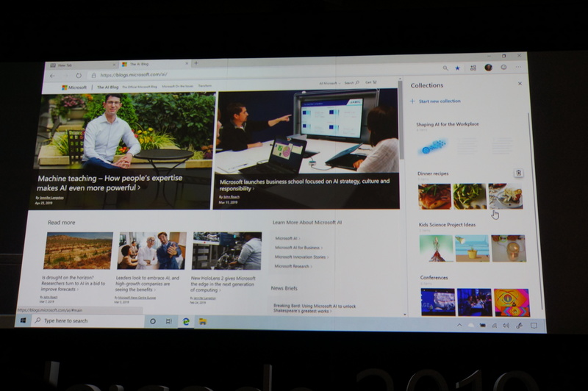Open the Breaking Bard news brief
The image size is (588, 391).
[315, 309]
